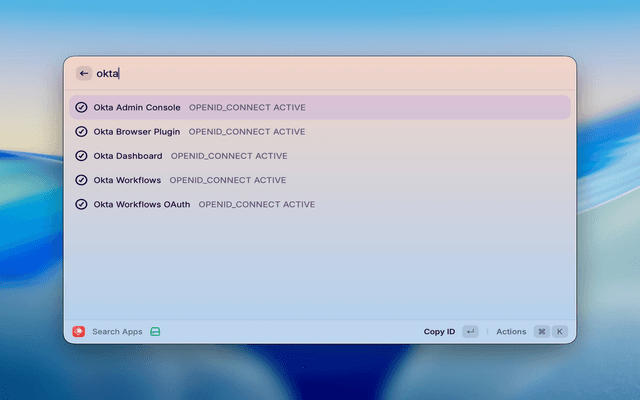Click the check icon for Okta Workflows OAuth

pyautogui.click(x=81, y=204)
